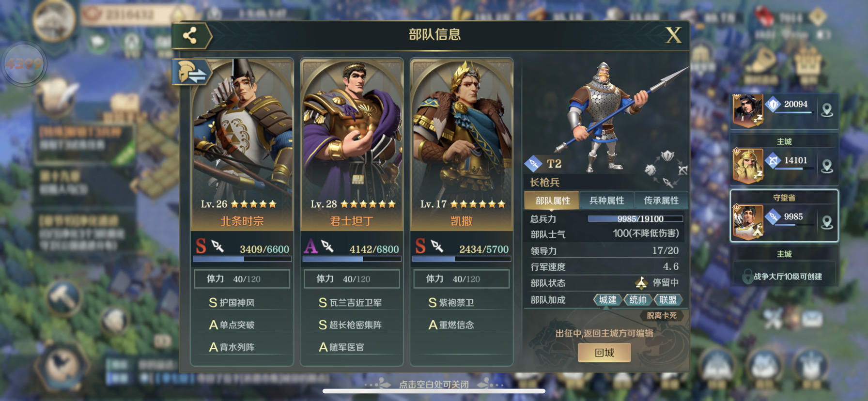Select the 联盟 bonus tag
This screenshot has width=868, height=401.
pyautogui.click(x=667, y=300)
